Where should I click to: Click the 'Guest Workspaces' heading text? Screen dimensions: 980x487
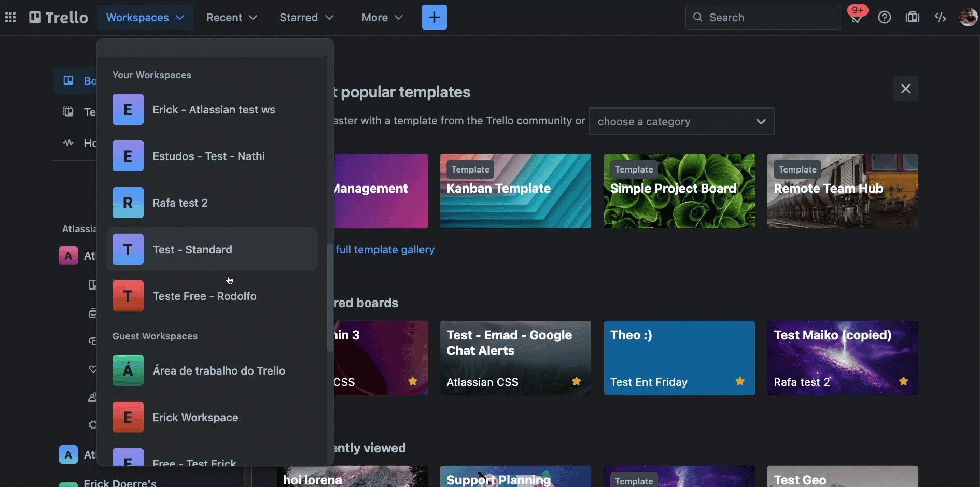tap(155, 336)
